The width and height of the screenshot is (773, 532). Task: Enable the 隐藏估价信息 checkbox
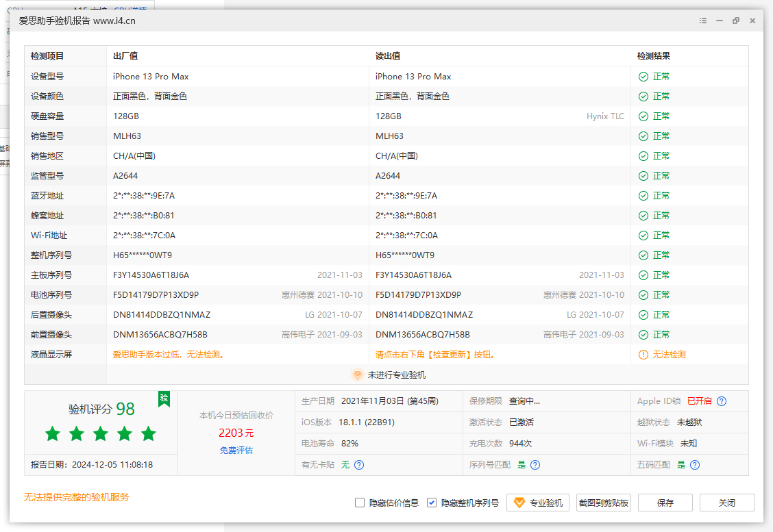pos(360,503)
